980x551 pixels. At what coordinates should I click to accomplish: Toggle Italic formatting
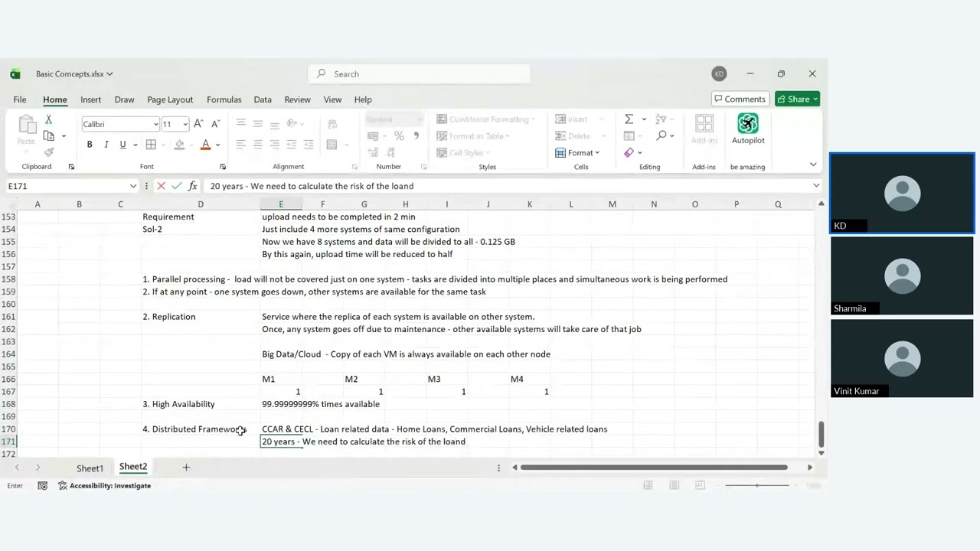click(106, 145)
